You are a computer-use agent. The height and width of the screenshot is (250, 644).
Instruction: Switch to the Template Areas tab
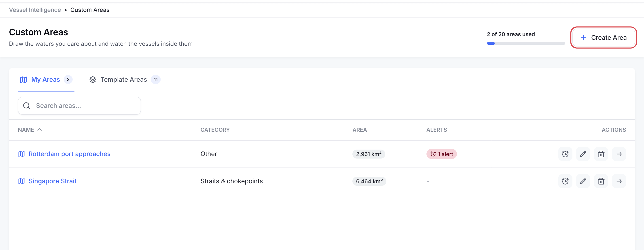(x=125, y=80)
